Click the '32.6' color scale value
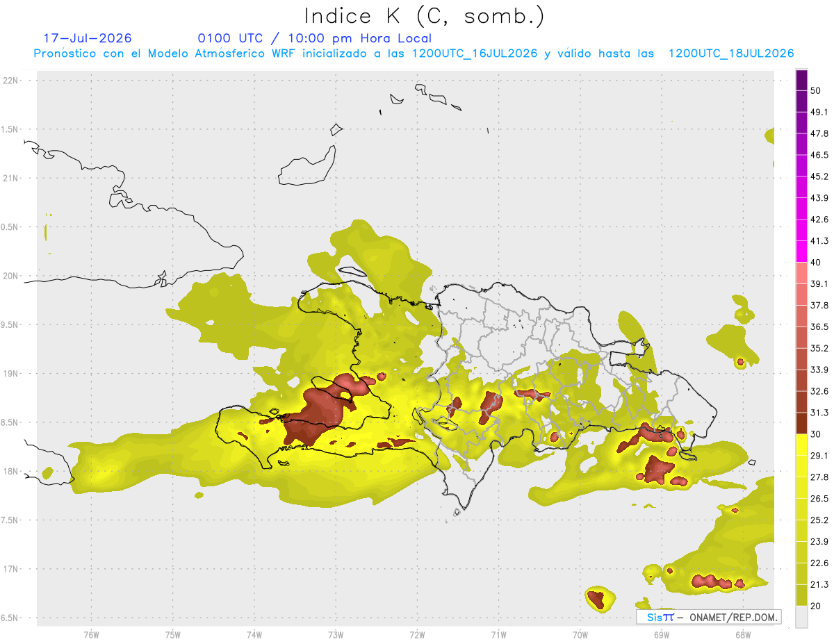The width and height of the screenshot is (834, 644). (819, 391)
